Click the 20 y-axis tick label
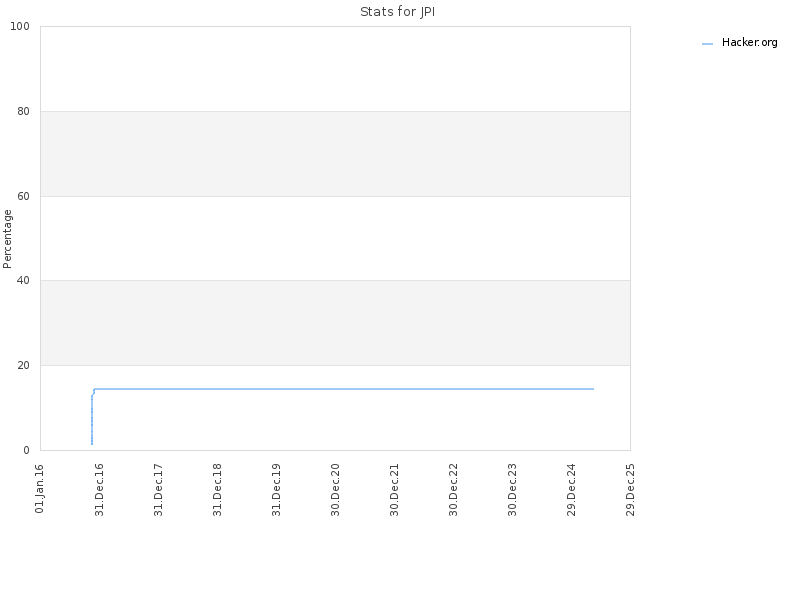The height and width of the screenshot is (600, 800). pyautogui.click(x=23, y=365)
